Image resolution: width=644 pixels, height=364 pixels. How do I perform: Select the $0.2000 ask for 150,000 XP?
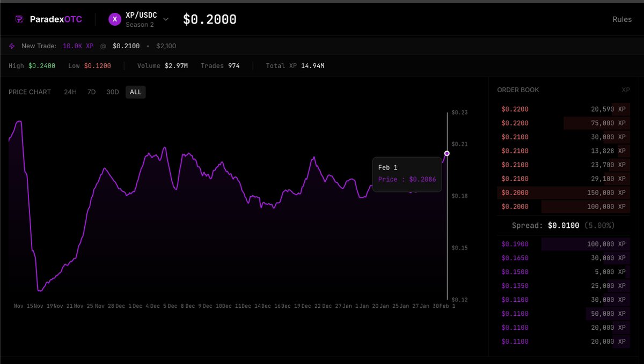click(563, 192)
